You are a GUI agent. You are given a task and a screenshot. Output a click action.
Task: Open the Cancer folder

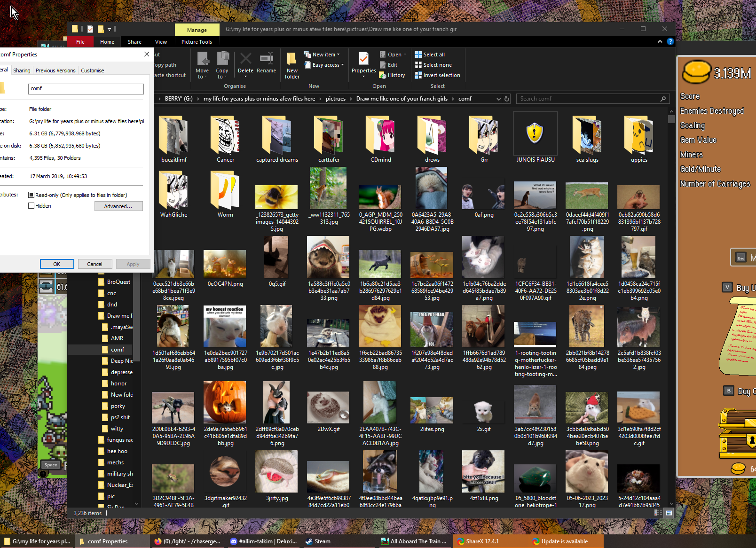[225, 139]
